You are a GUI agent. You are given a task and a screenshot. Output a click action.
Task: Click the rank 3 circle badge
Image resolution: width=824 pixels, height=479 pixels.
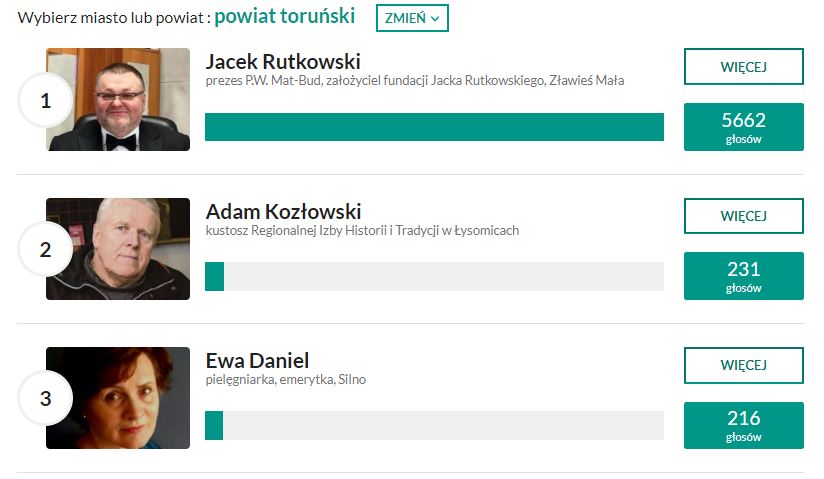pos(46,398)
